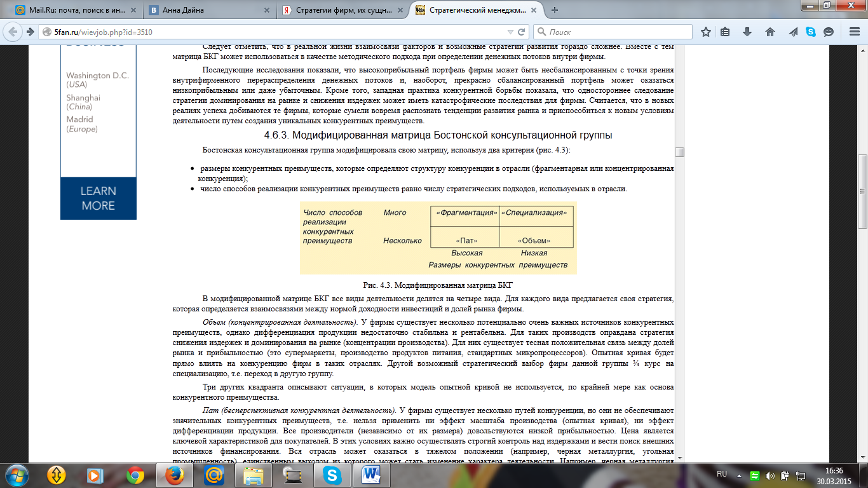The height and width of the screenshot is (488, 868).
Task: Click the Низкая column label
Action: tap(534, 253)
